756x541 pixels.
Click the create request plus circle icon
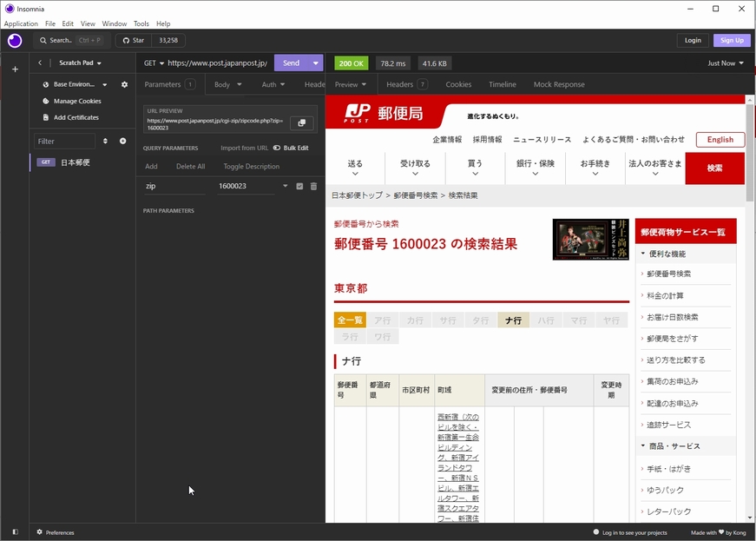[x=123, y=141]
